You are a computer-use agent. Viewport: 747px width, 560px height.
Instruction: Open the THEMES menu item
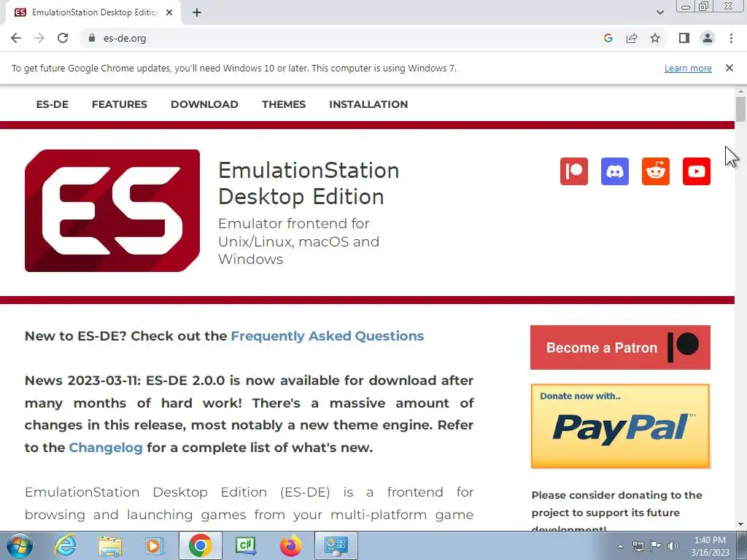click(x=284, y=104)
